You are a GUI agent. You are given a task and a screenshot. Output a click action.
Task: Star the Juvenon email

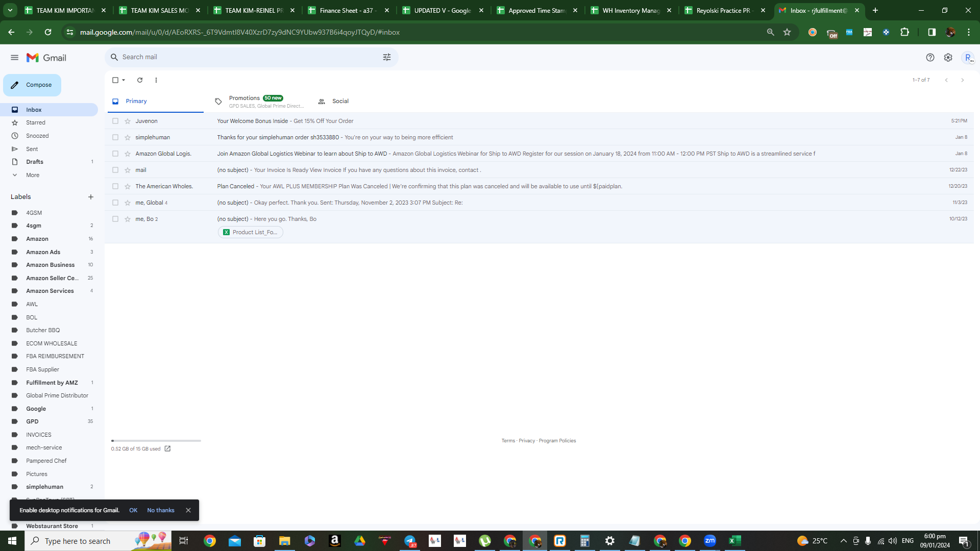click(128, 121)
